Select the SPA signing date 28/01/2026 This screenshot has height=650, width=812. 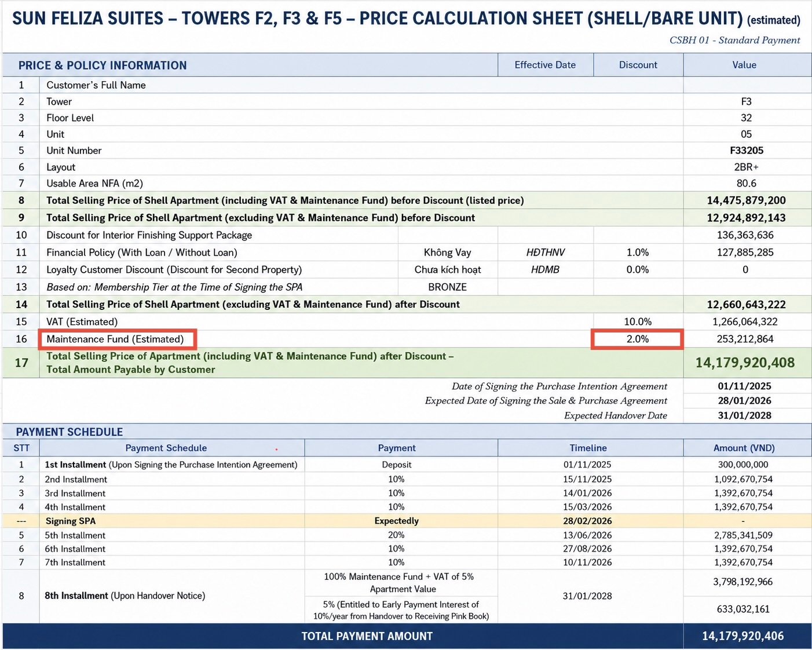coord(744,401)
